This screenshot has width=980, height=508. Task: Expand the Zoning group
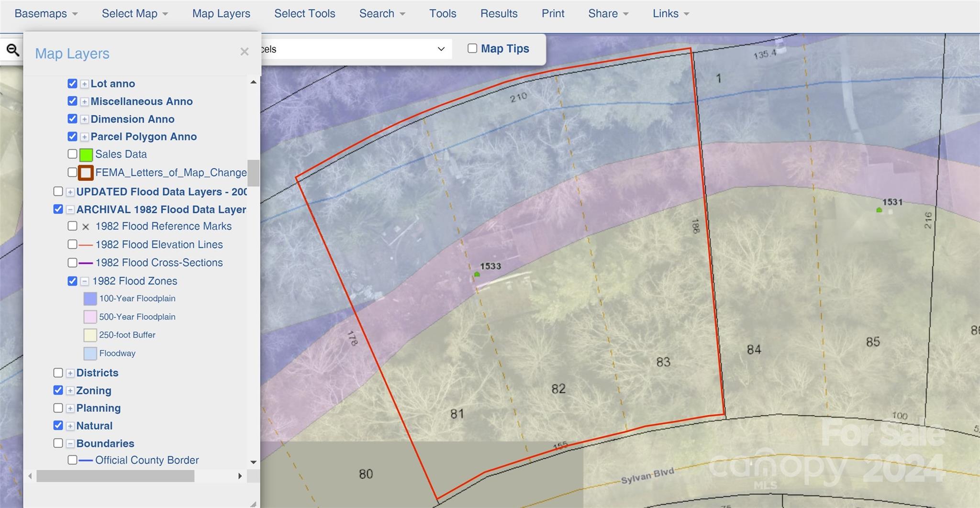click(70, 391)
